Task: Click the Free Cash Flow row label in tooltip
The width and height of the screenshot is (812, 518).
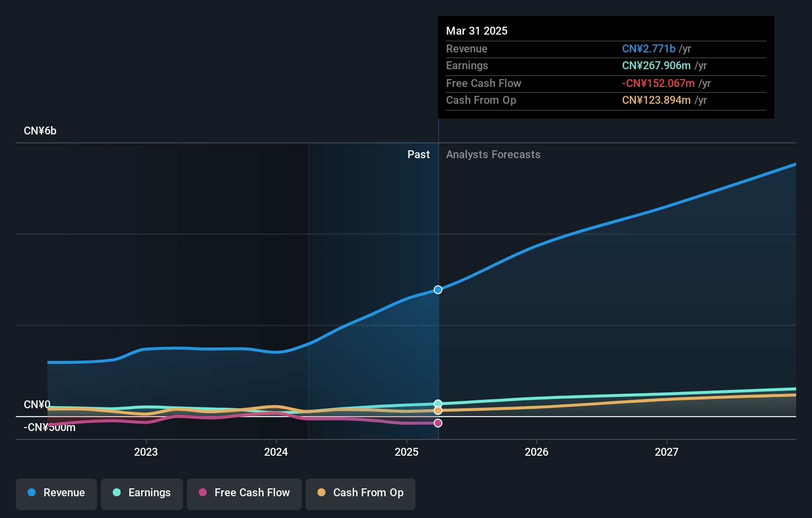Action: [484, 84]
